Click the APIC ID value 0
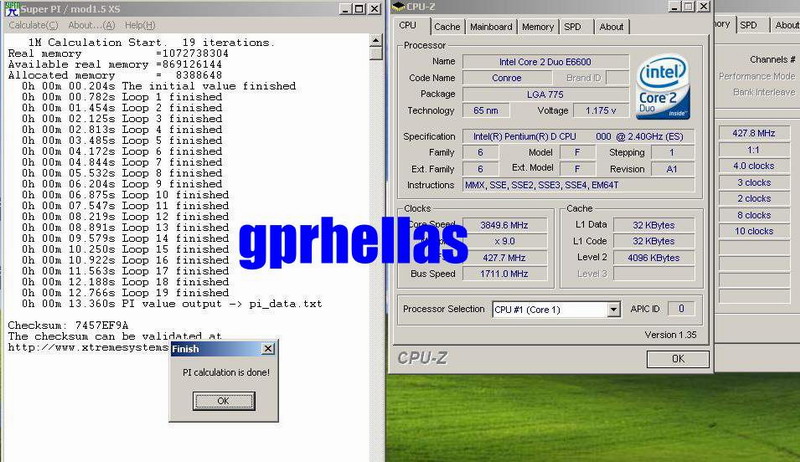The width and height of the screenshot is (800, 462). point(681,309)
